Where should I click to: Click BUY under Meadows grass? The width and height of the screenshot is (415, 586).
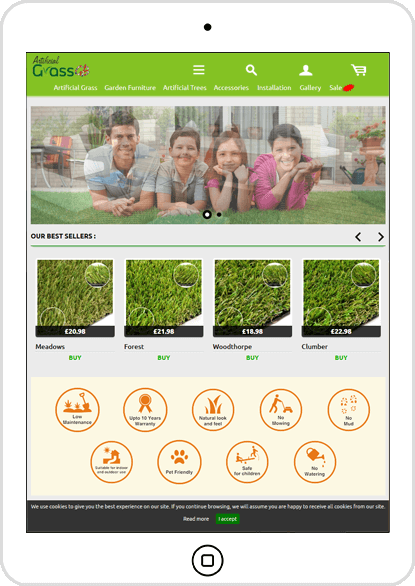pyautogui.click(x=75, y=358)
